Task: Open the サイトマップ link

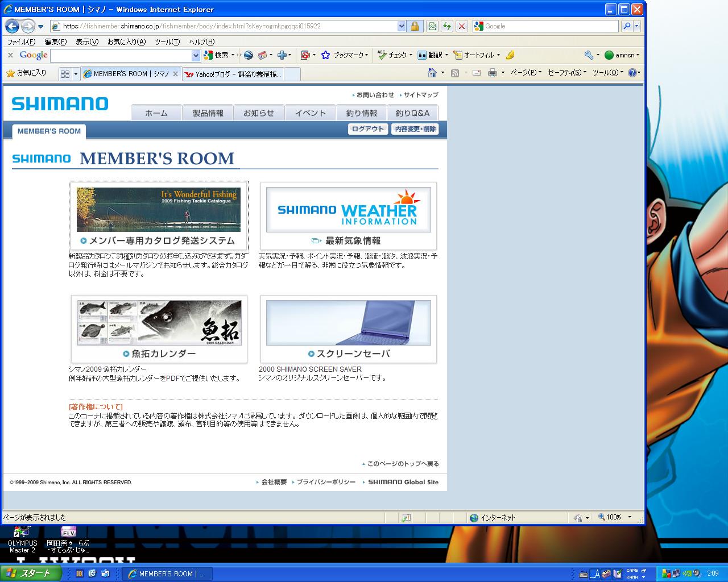Action: click(421, 95)
